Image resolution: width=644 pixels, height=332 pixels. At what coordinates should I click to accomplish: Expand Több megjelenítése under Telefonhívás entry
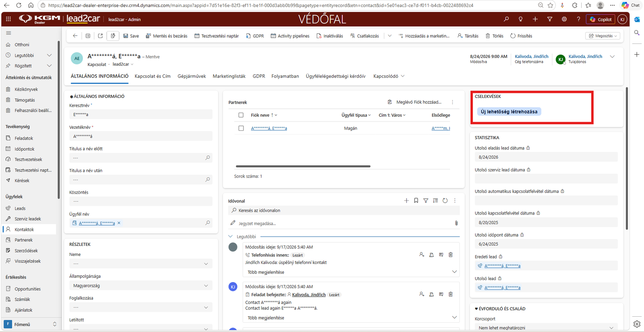click(x=350, y=272)
